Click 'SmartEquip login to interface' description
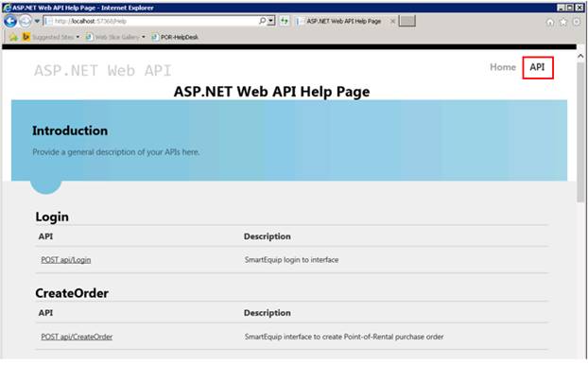 292,260
